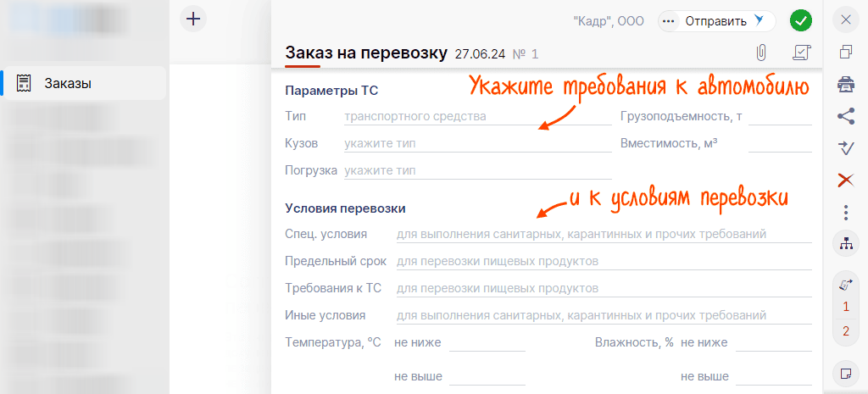Screen dimensions: 868x394
Task: Click the Влажность не выше field
Action: 774,377
